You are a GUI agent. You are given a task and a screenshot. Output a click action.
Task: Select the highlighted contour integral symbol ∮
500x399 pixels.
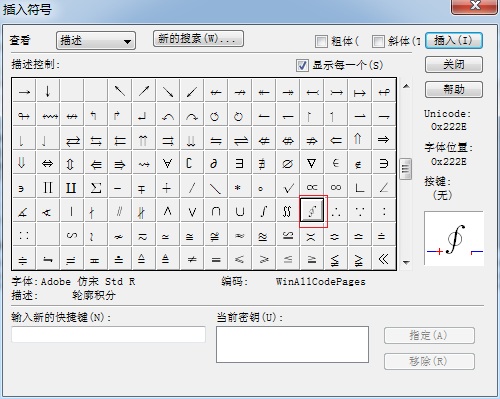click(312, 211)
